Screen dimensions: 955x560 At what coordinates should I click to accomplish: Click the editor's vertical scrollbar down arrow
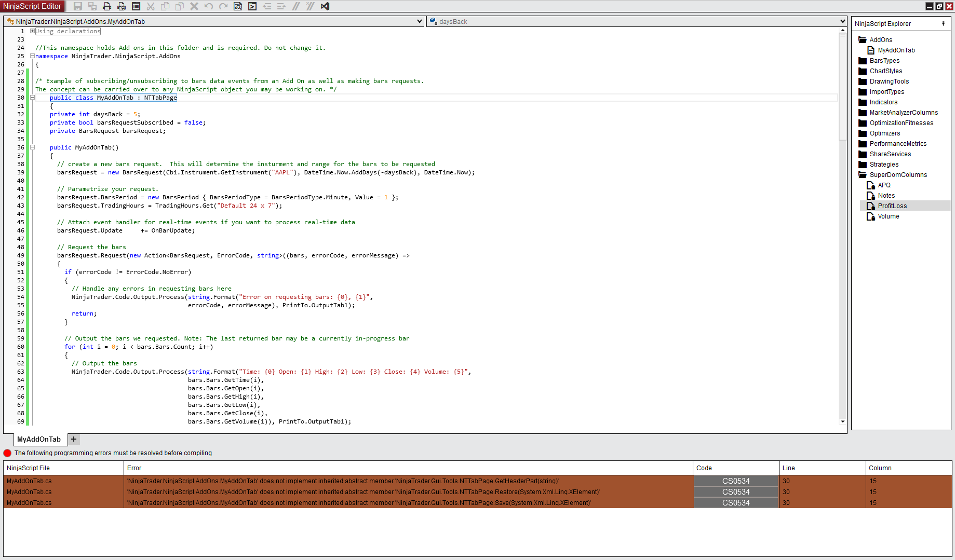tap(843, 421)
